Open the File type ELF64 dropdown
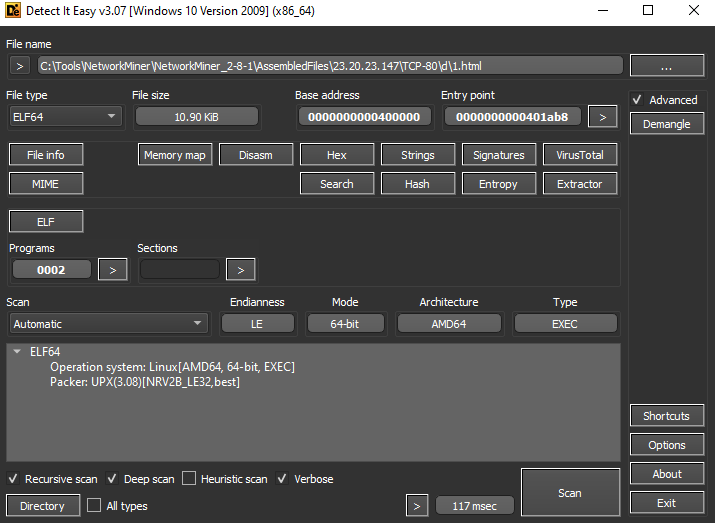 [65, 117]
